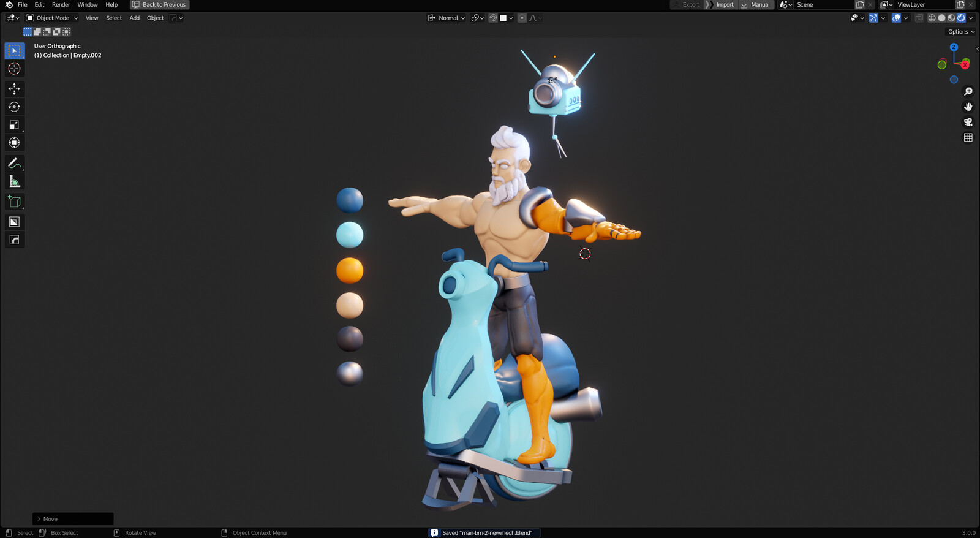Screen dimensions: 980x538
Task: Select the Move tool
Action: click(x=14, y=89)
